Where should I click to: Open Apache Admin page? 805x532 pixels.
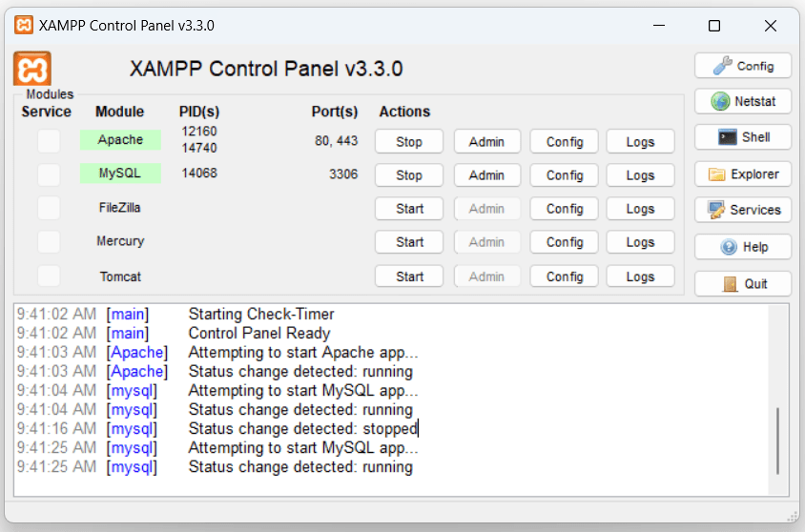[x=487, y=142]
